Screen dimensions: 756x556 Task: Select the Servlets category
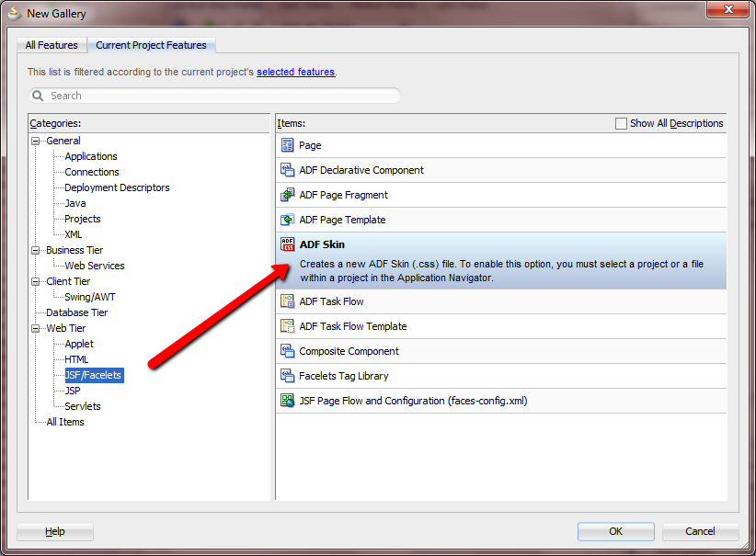click(x=83, y=406)
